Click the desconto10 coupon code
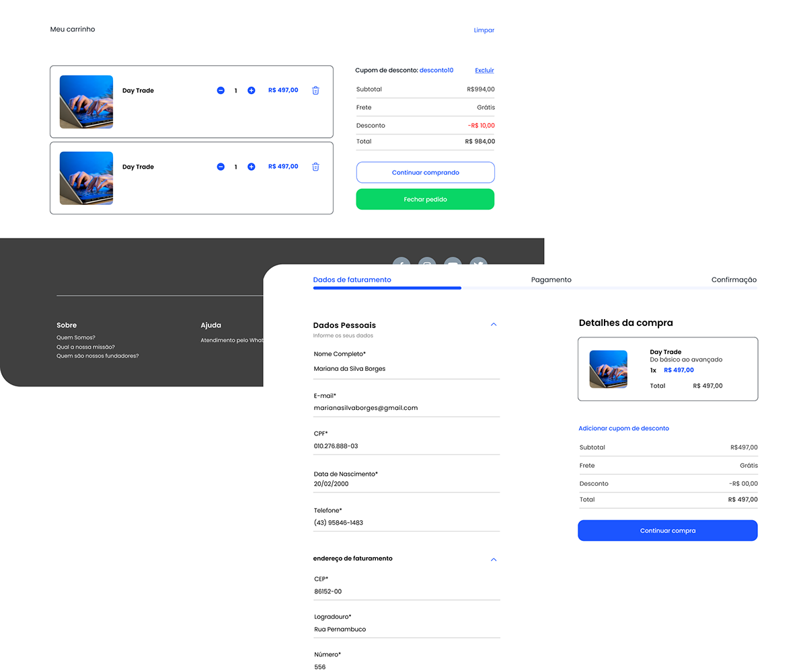The image size is (807, 672). coord(436,70)
